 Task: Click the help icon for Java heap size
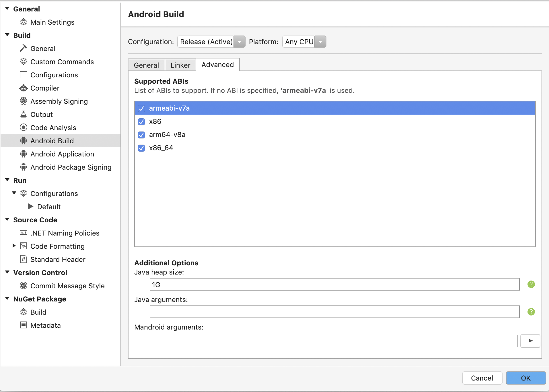pyautogui.click(x=531, y=284)
